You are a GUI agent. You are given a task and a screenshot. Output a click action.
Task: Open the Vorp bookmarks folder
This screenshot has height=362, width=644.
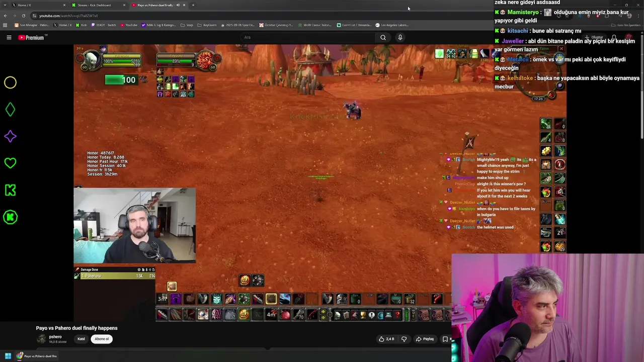point(187,25)
